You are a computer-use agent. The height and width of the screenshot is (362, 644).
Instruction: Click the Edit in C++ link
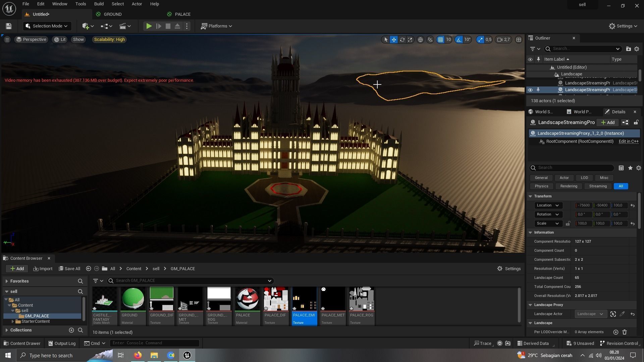[629, 141]
